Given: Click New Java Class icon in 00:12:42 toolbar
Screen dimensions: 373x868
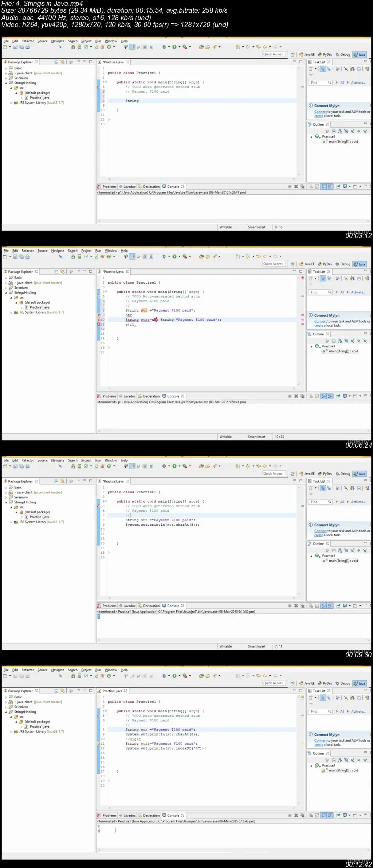Looking at the screenshot, I should click(x=109, y=676).
